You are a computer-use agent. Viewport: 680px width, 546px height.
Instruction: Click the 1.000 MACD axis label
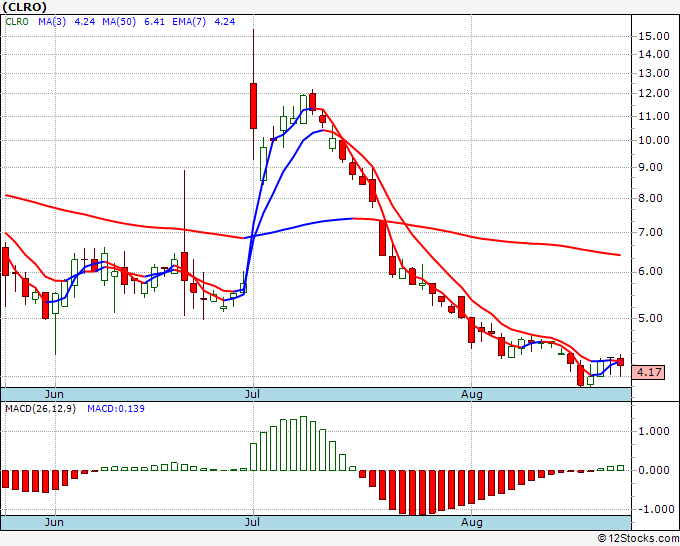(654, 431)
